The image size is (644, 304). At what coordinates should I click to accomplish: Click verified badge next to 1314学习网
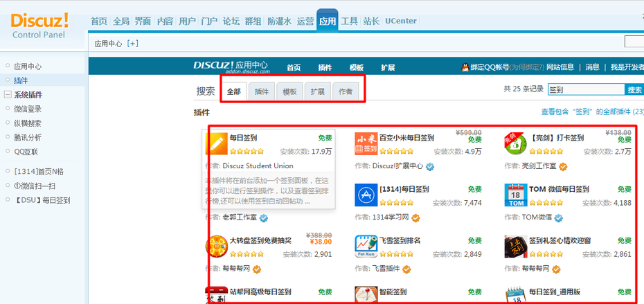point(415,217)
